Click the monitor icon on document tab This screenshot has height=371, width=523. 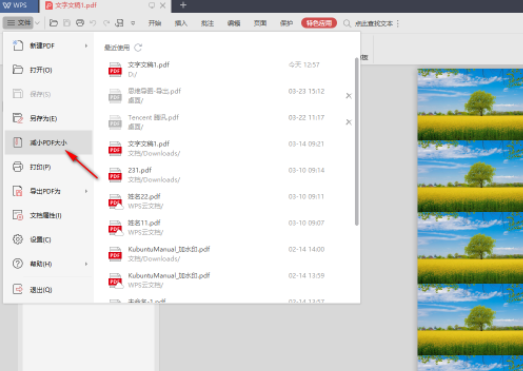pos(152,6)
